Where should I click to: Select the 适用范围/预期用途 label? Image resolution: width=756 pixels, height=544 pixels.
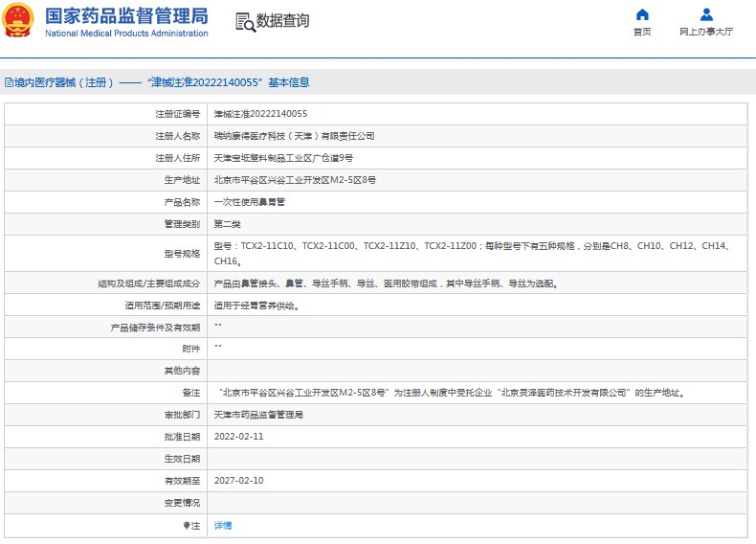163,306
